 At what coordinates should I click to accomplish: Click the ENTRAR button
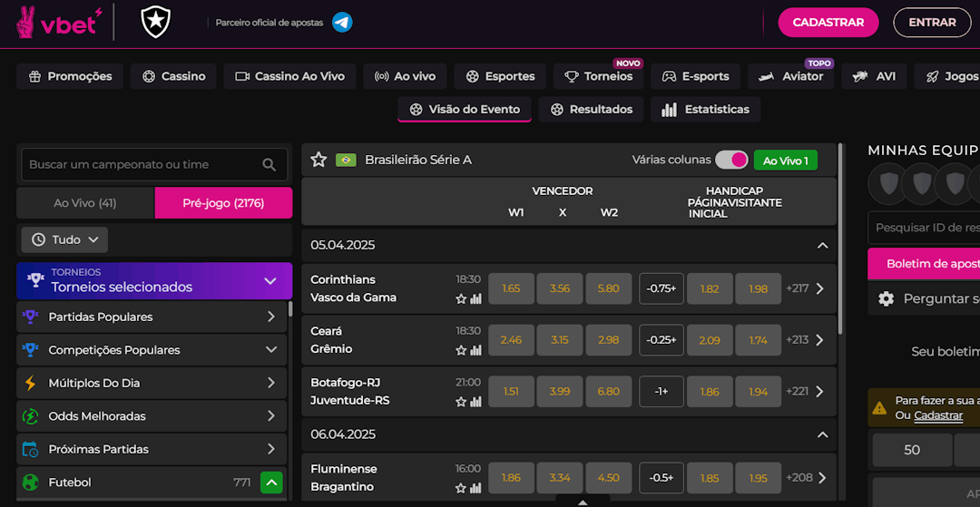932,23
